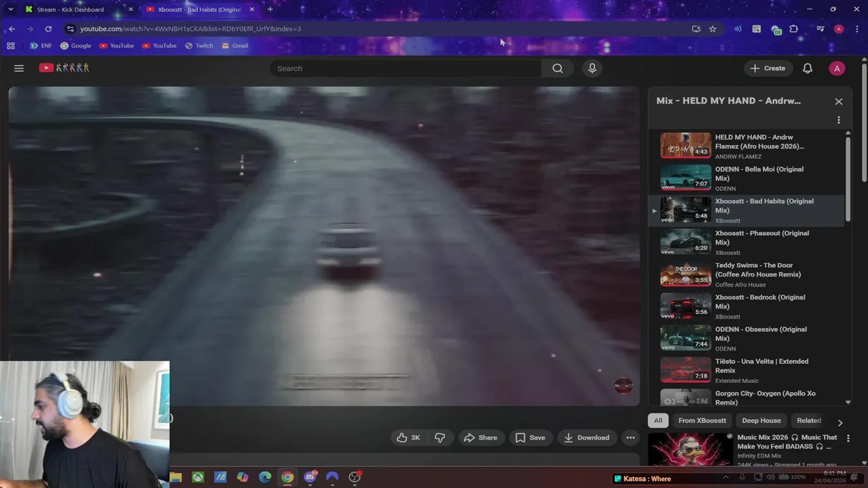868x488 pixels.
Task: Open the sound wave extension icon
Action: (x=738, y=29)
